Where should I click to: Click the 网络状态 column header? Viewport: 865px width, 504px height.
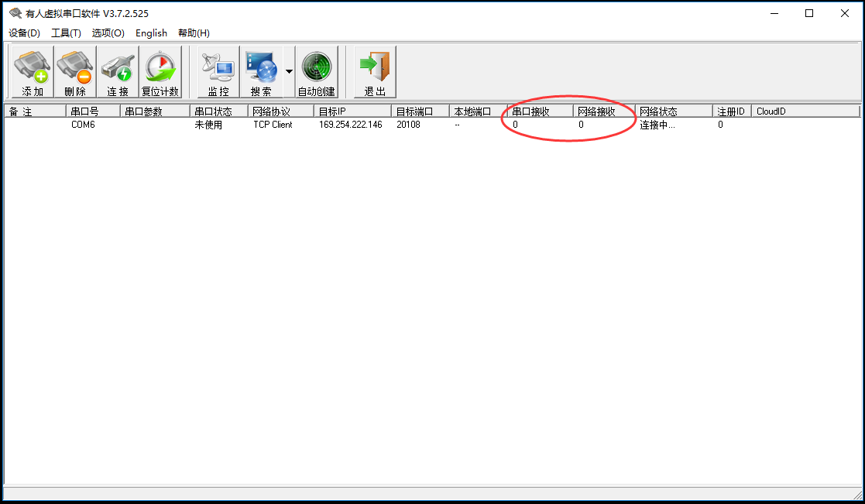[673, 111]
